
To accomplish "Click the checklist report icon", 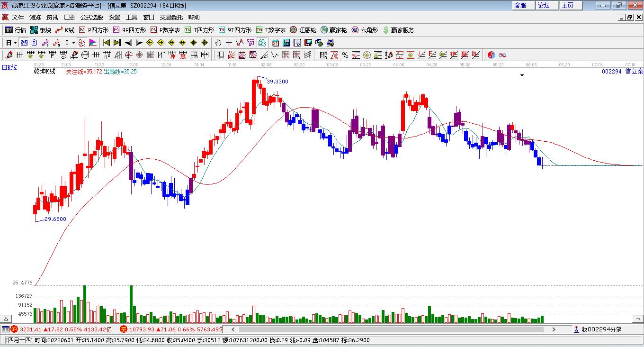I will pyautogui.click(x=297, y=43).
